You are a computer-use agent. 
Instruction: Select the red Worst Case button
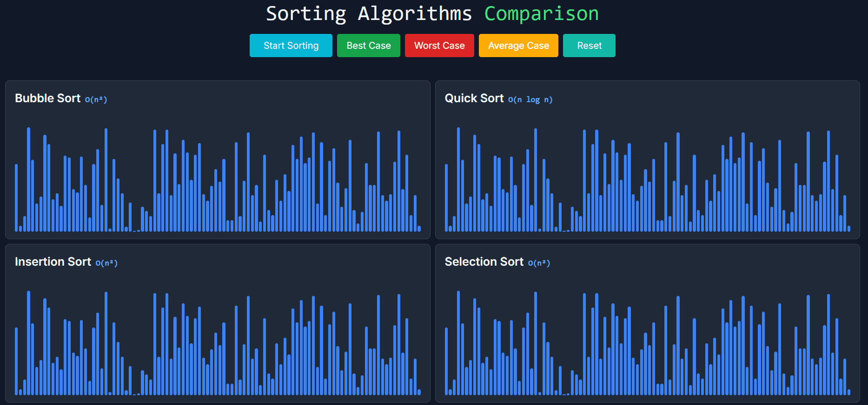tap(439, 46)
